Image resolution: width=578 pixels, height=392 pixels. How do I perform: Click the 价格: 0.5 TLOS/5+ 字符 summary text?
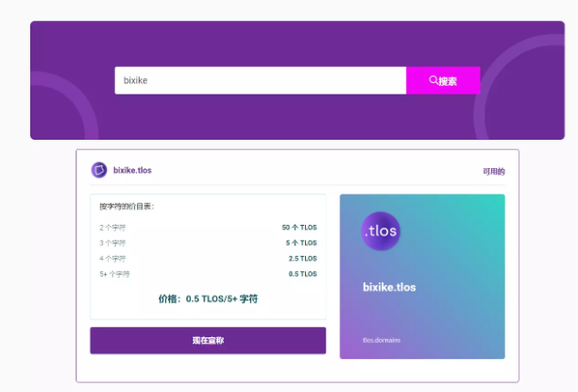coord(208,298)
